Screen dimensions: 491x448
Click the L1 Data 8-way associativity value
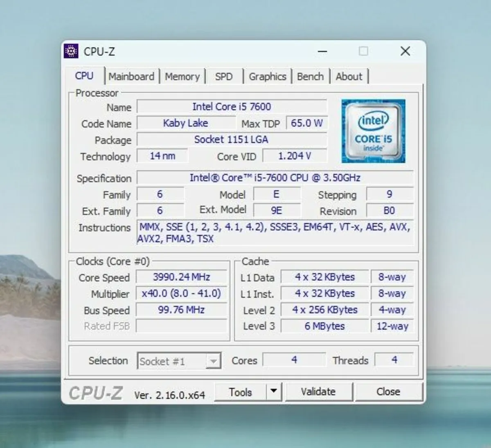pos(392,277)
